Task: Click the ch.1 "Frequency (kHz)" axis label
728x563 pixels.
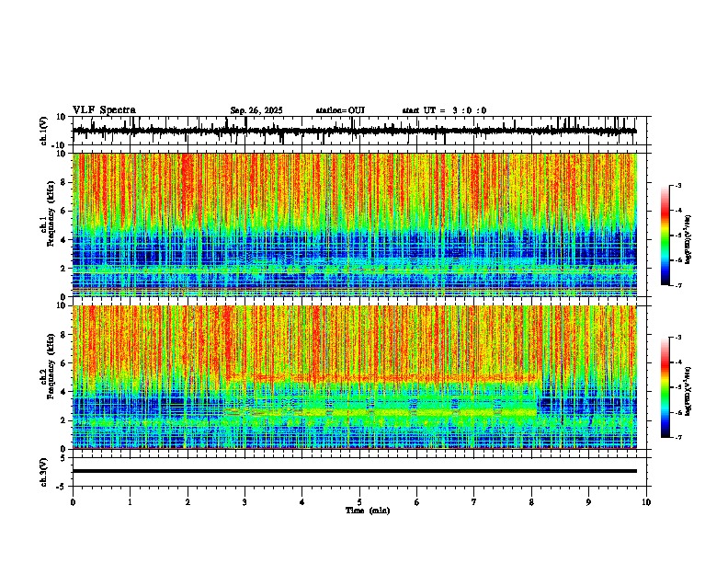Action: tap(51, 214)
